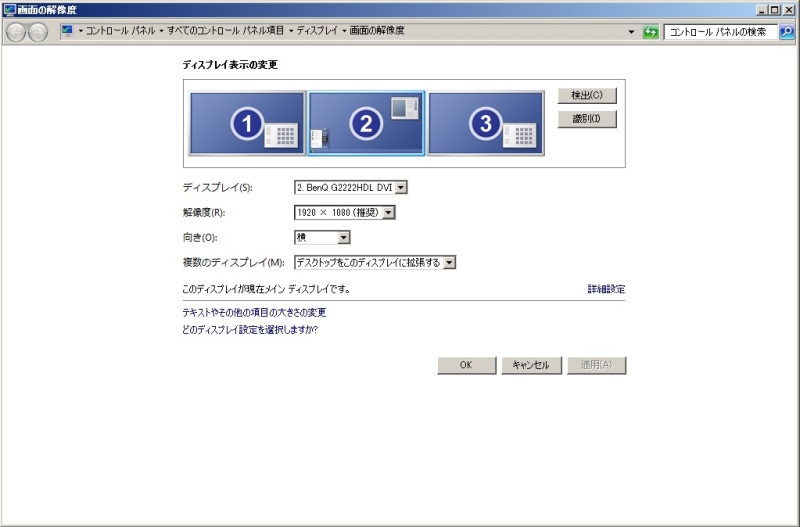
Task: Click the Back navigation arrow button
Action: (16, 32)
